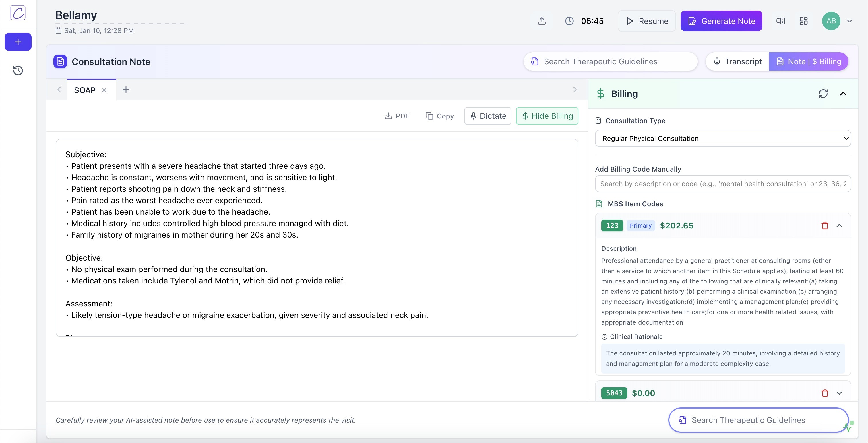Select the SOAP tab

(x=85, y=90)
